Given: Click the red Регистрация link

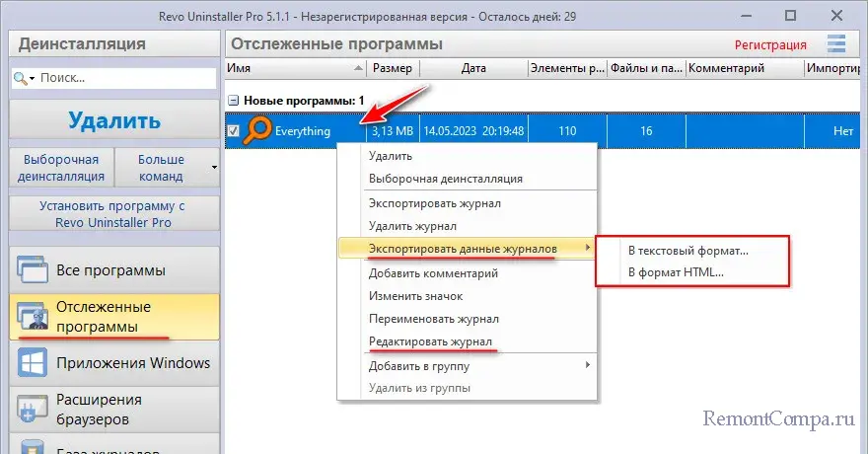Looking at the screenshot, I should [x=770, y=44].
